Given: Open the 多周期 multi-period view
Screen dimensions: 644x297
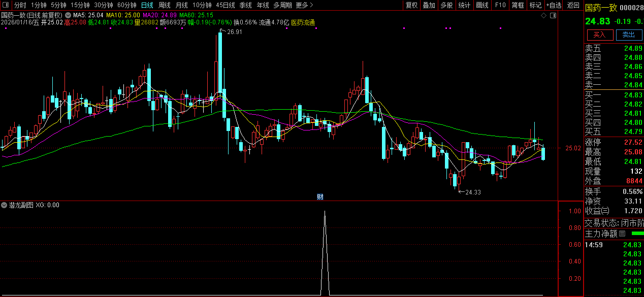Looking at the screenshot, I should [282, 5].
